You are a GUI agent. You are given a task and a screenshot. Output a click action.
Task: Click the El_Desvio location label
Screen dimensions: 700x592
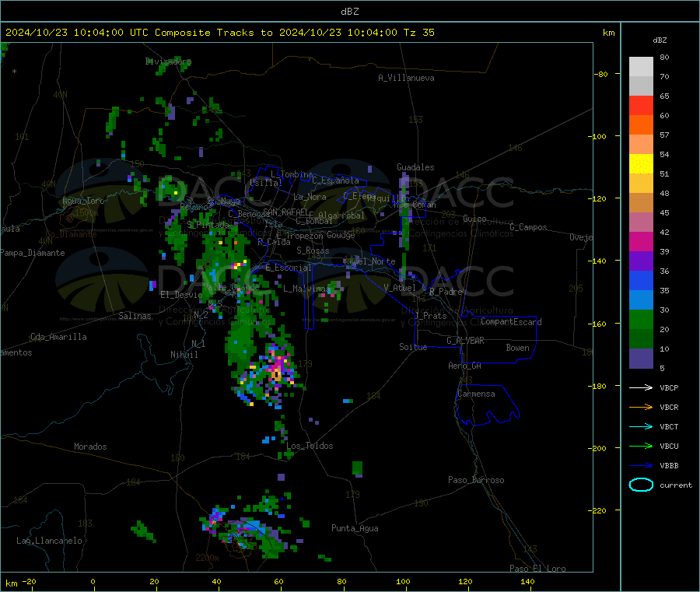click(182, 295)
